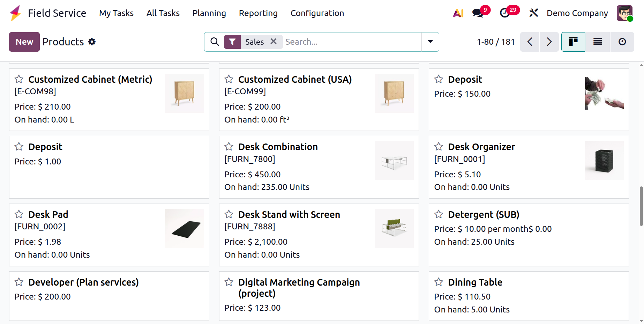Image resolution: width=644 pixels, height=324 pixels.
Task: Switch to list view
Action: pyautogui.click(x=598, y=42)
